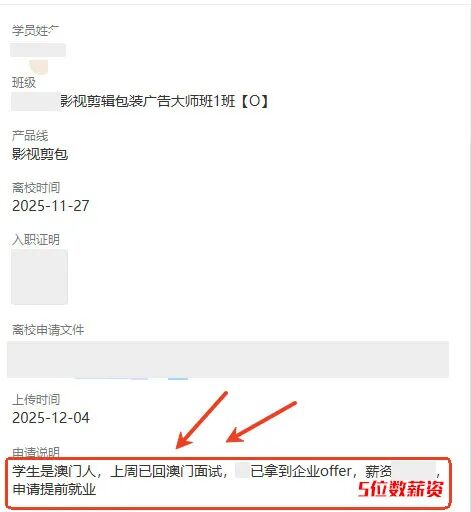471x512 pixels.
Task: Click the left red arrow annotation
Action: point(202,420)
